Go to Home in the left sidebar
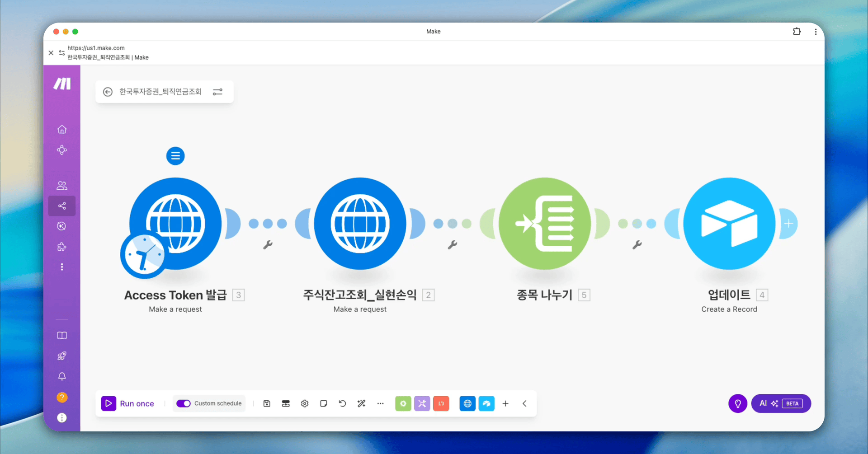Screen dimensions: 868x454 tap(62, 130)
